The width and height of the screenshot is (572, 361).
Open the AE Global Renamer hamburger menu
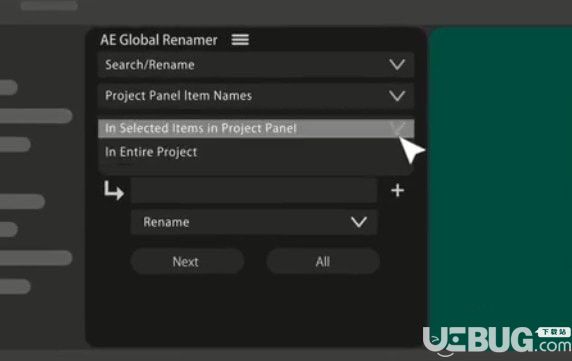pos(240,39)
